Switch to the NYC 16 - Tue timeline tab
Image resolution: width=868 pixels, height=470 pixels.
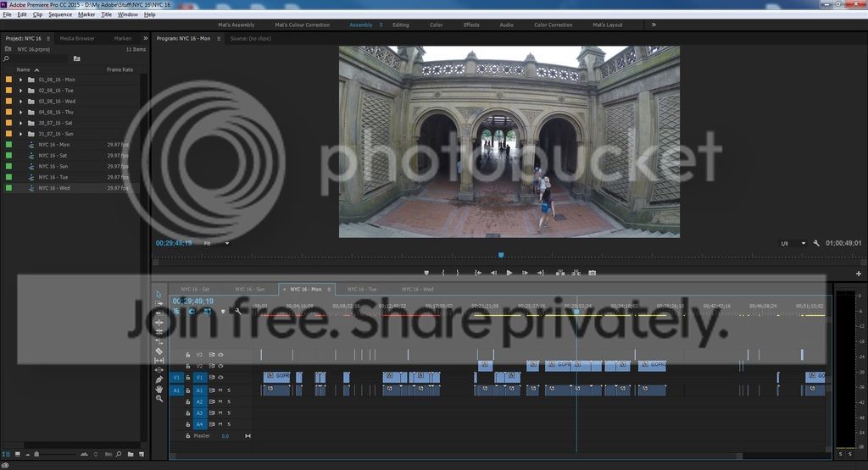pos(361,289)
